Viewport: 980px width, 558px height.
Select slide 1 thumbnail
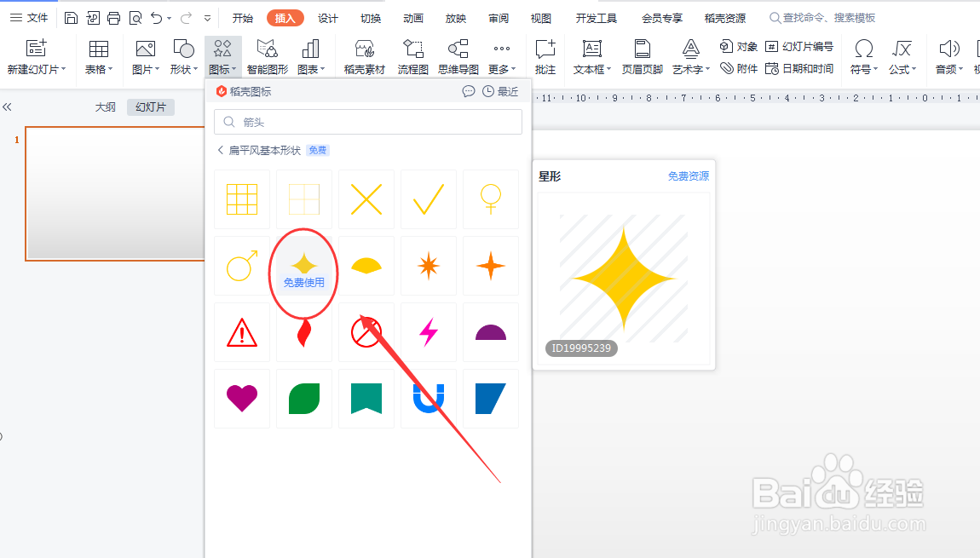[115, 193]
